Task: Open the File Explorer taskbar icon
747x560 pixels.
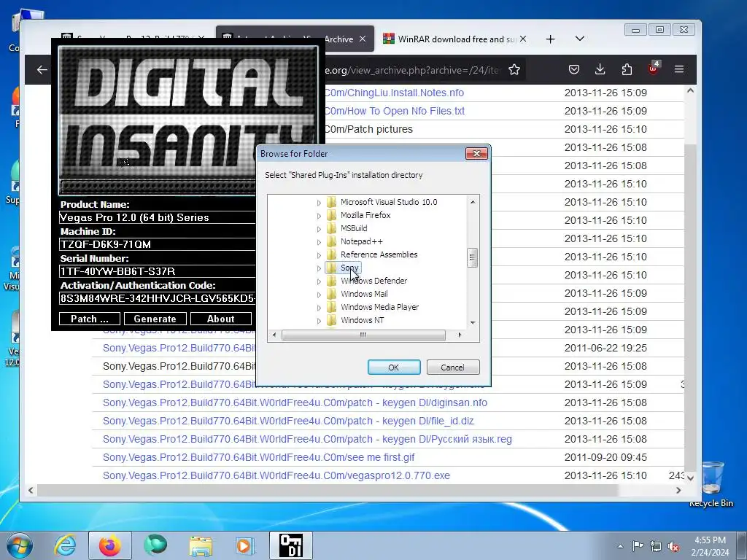Action: [201, 545]
